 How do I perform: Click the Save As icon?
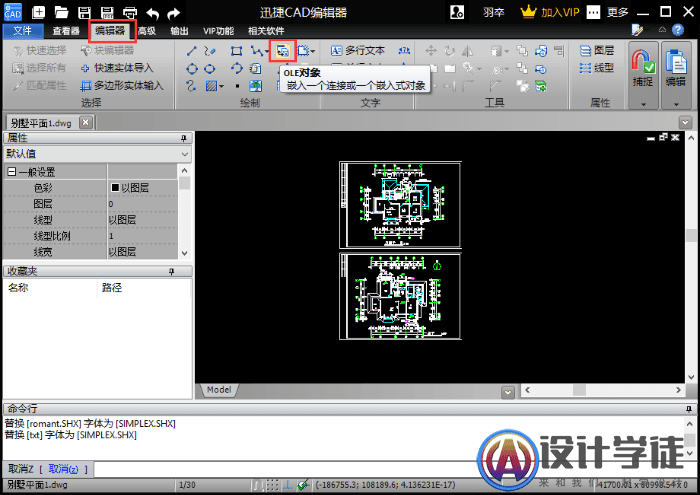[x=107, y=12]
